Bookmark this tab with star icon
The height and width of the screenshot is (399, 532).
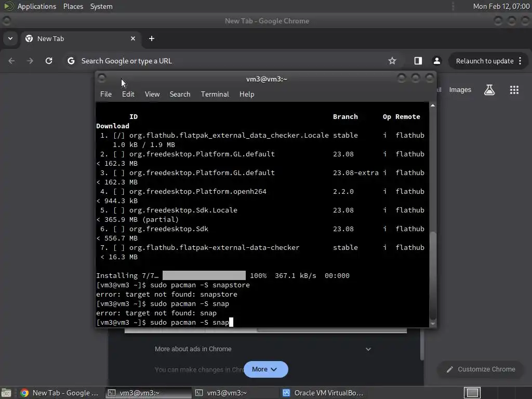[392, 61]
